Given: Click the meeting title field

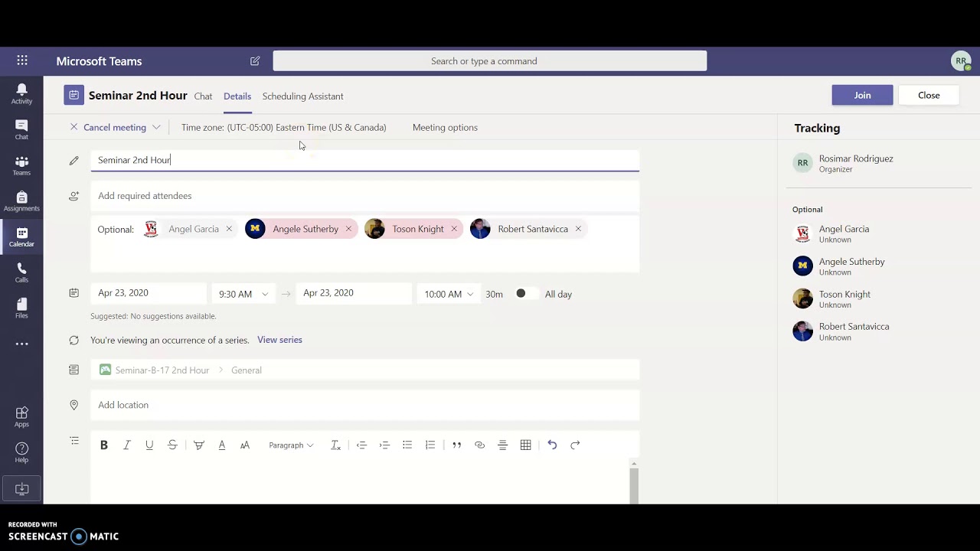Looking at the screenshot, I should [364, 160].
